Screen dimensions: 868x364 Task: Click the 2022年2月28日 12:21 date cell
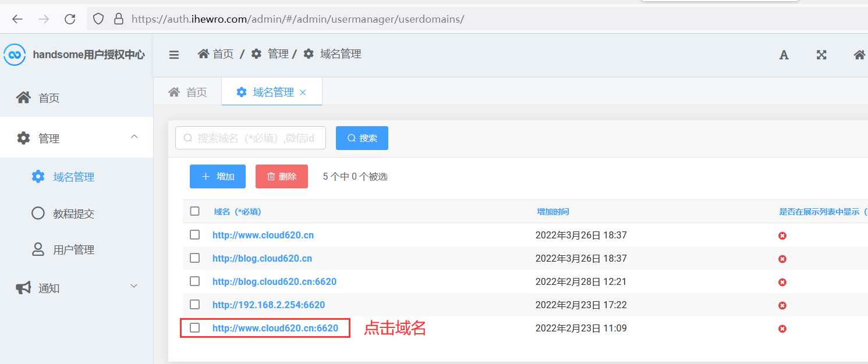coord(581,281)
